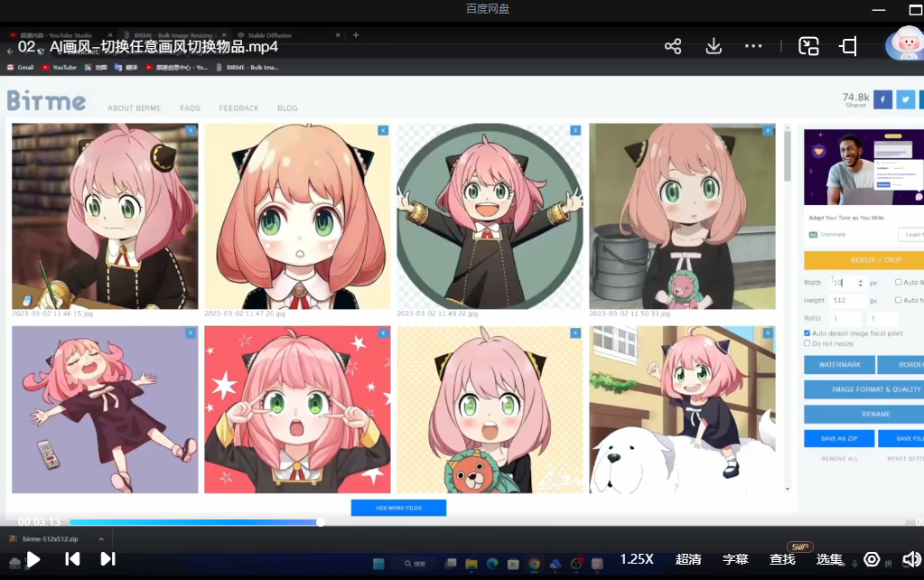Expand the BORDER section
The height and width of the screenshot is (580, 924).
tap(901, 365)
